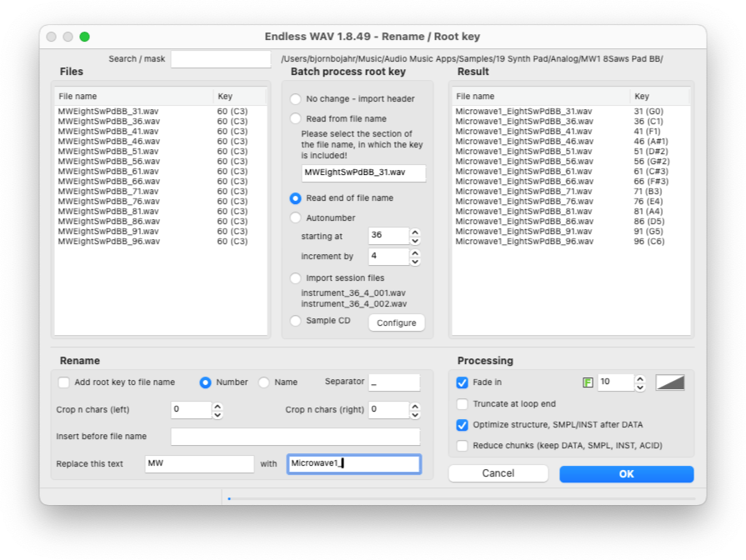
Task: Decrease the starting at value
Action: [415, 241]
